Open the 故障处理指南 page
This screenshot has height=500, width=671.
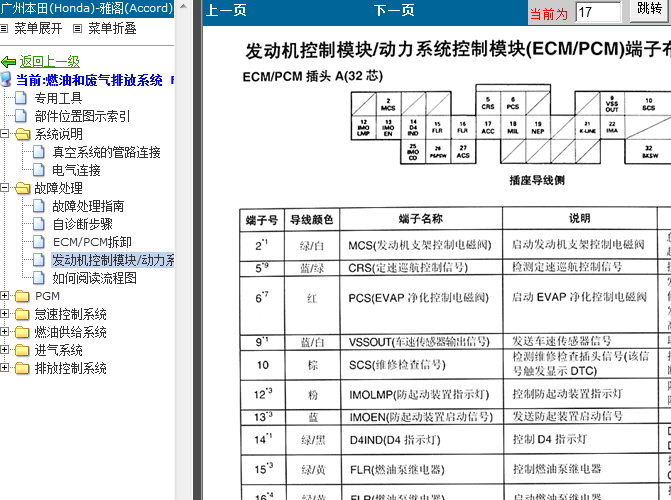click(88, 206)
